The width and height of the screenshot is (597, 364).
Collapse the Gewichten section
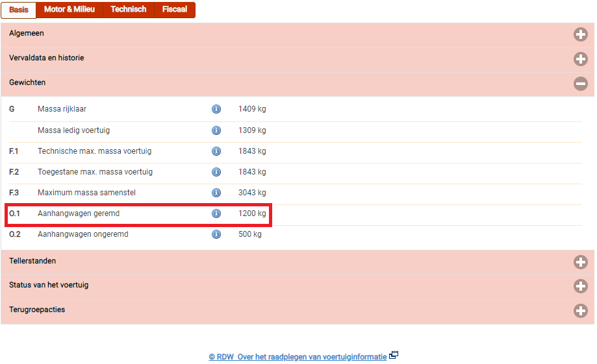pyautogui.click(x=580, y=84)
